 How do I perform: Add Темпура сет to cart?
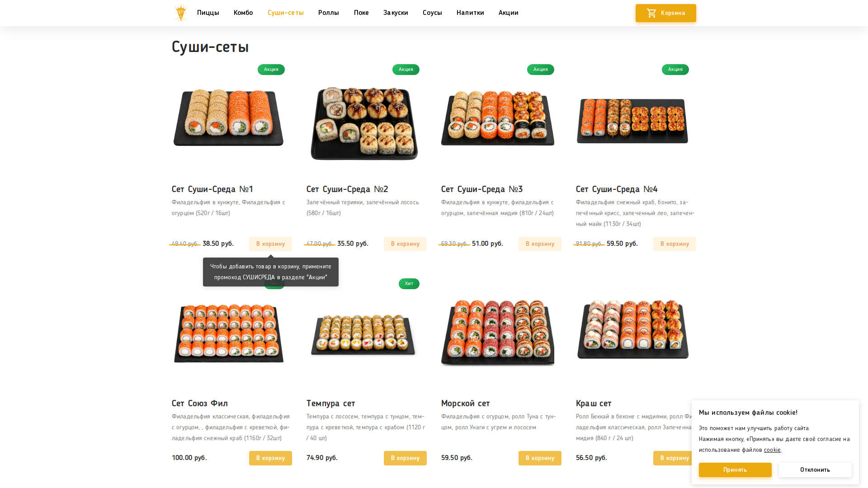point(405,458)
